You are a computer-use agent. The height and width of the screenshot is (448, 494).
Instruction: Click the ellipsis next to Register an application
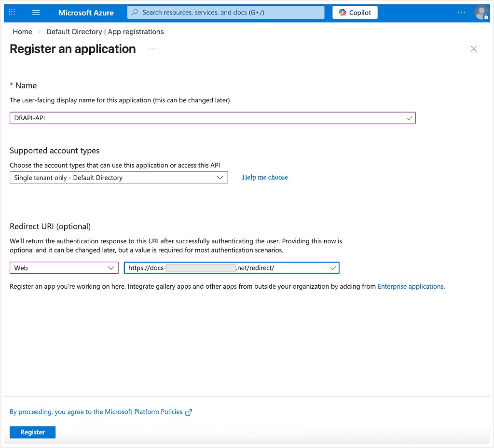pos(152,49)
